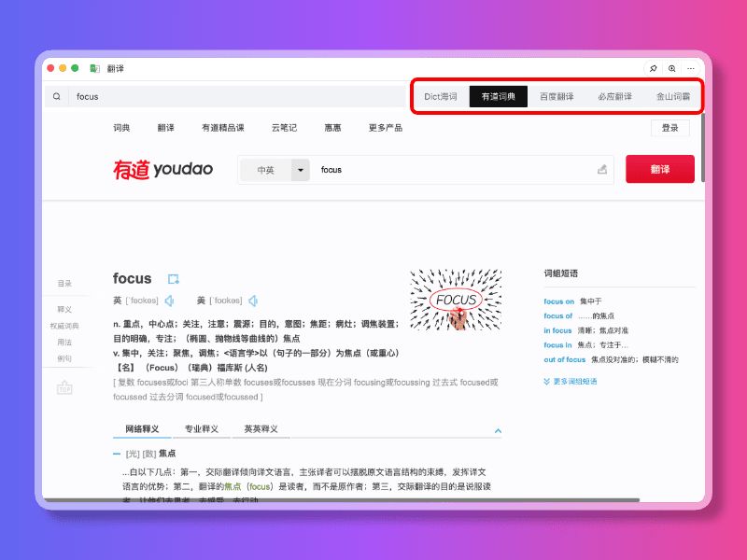This screenshot has width=747, height=560.
Task: Click the copy icon beside the focus headword
Action: click(173, 278)
